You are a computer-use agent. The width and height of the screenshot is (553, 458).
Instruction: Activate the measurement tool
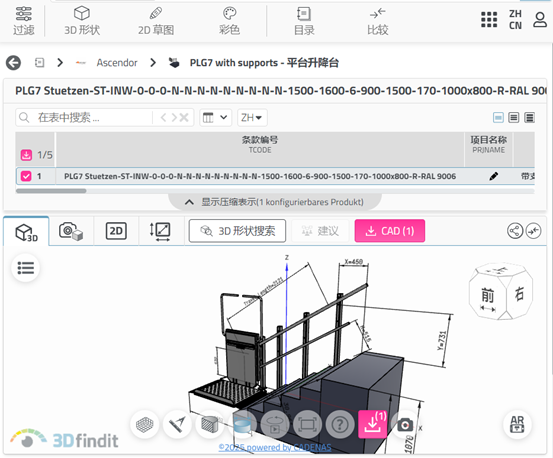[x=177, y=425]
